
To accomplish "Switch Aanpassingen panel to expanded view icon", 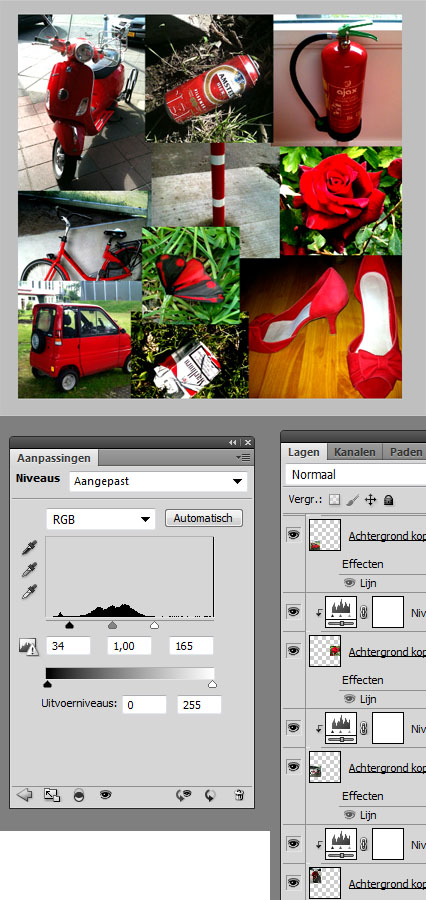I will point(52,795).
